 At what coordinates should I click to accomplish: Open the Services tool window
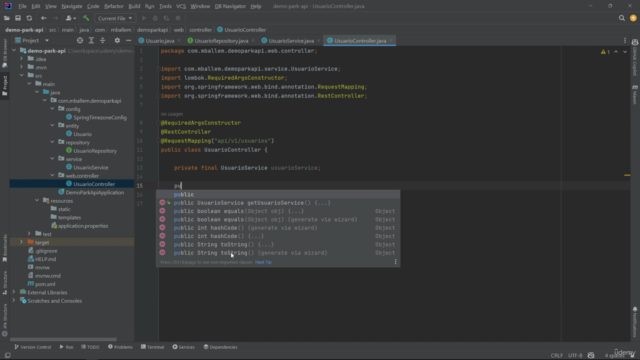(184, 347)
